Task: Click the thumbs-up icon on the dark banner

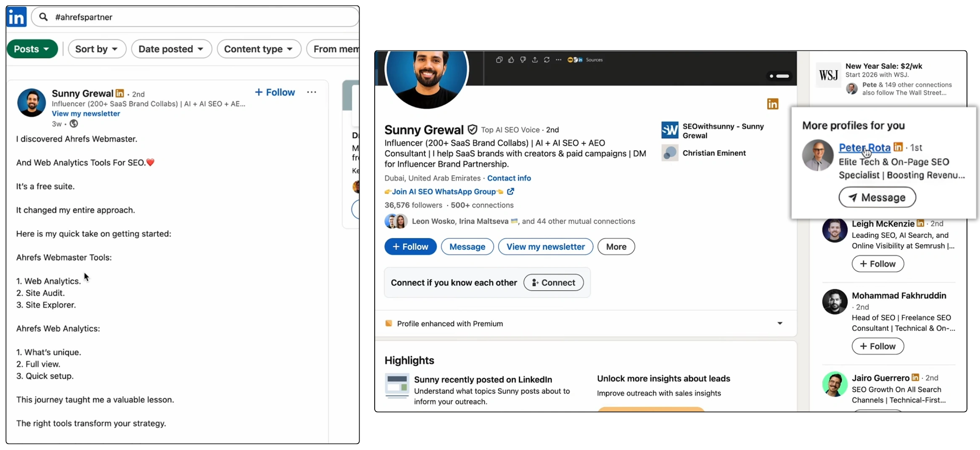Action: pos(511,60)
